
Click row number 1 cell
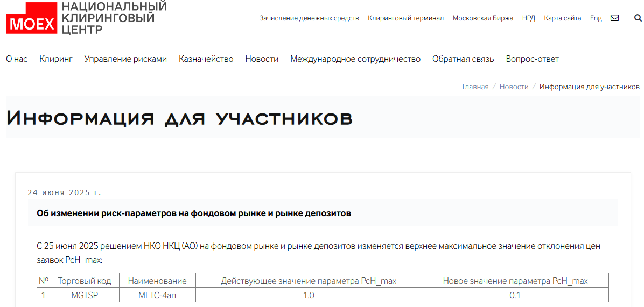coord(44,295)
